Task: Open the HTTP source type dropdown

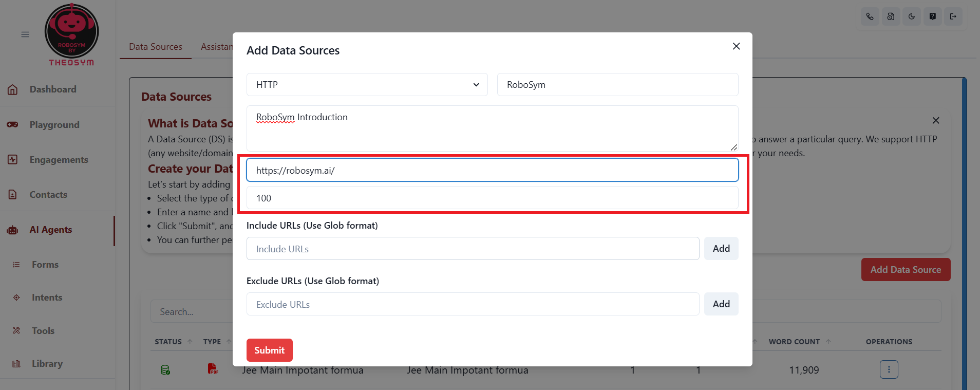Action: tap(367, 85)
